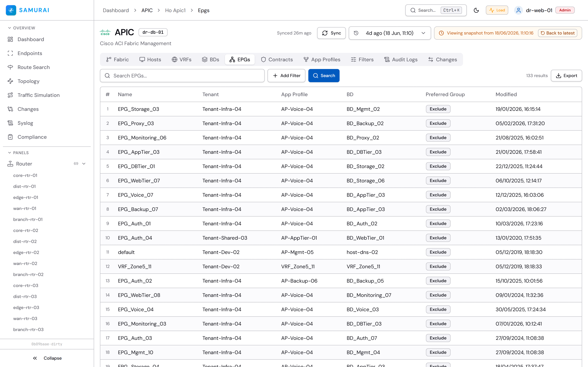Toggle Exclude preferred group for EPG_Storage_03
Image resolution: width=588 pixels, height=367 pixels.
coord(438,109)
